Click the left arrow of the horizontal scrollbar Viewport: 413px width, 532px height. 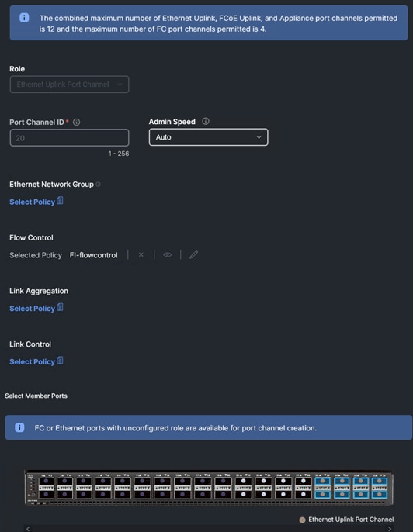point(28,529)
